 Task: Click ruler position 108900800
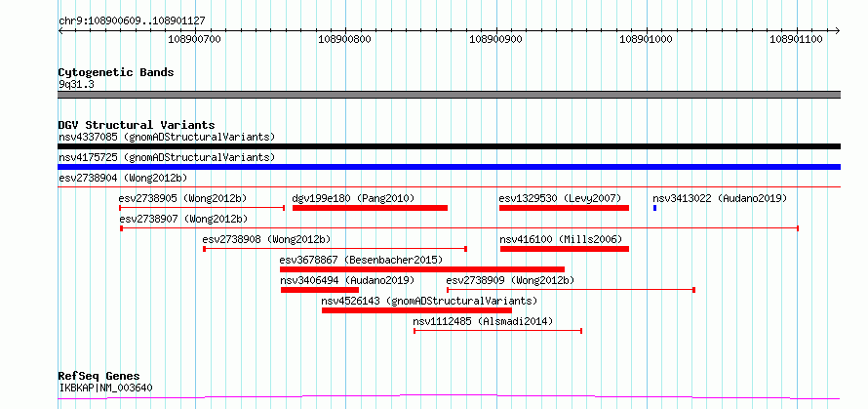click(x=345, y=39)
